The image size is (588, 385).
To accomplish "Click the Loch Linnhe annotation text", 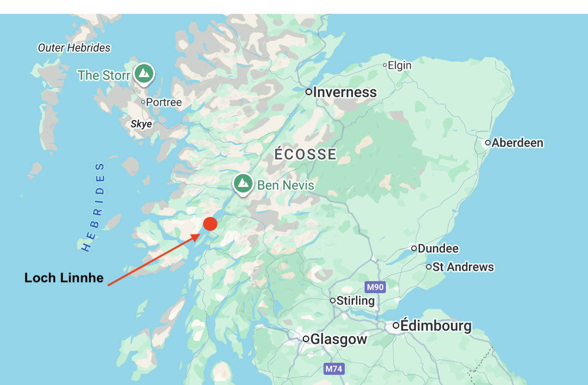I will click(x=64, y=277).
